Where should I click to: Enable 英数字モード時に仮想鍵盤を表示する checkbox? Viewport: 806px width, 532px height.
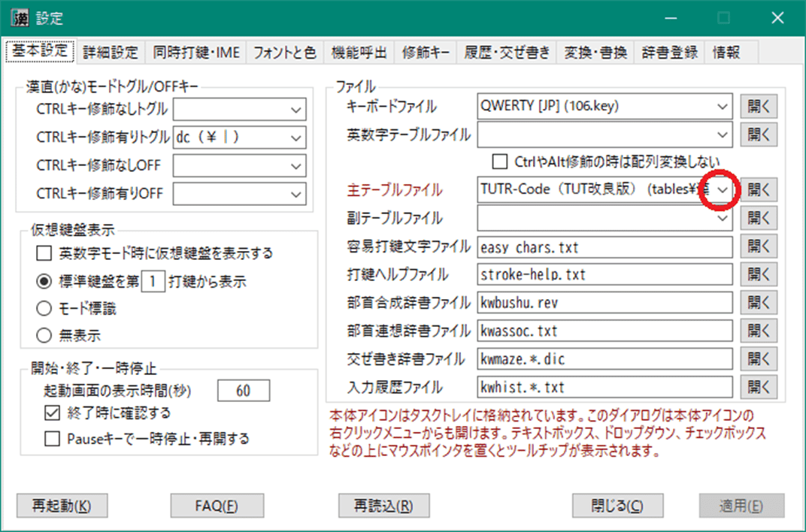click(x=44, y=253)
